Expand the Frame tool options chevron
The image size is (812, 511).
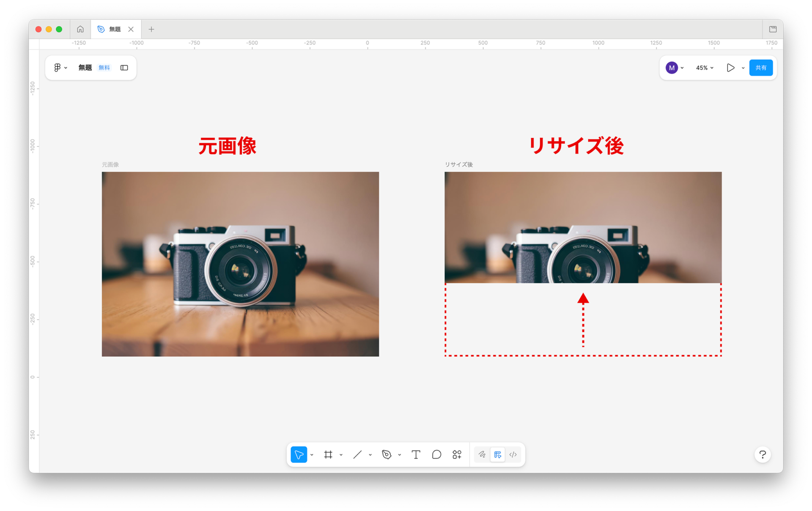click(341, 455)
